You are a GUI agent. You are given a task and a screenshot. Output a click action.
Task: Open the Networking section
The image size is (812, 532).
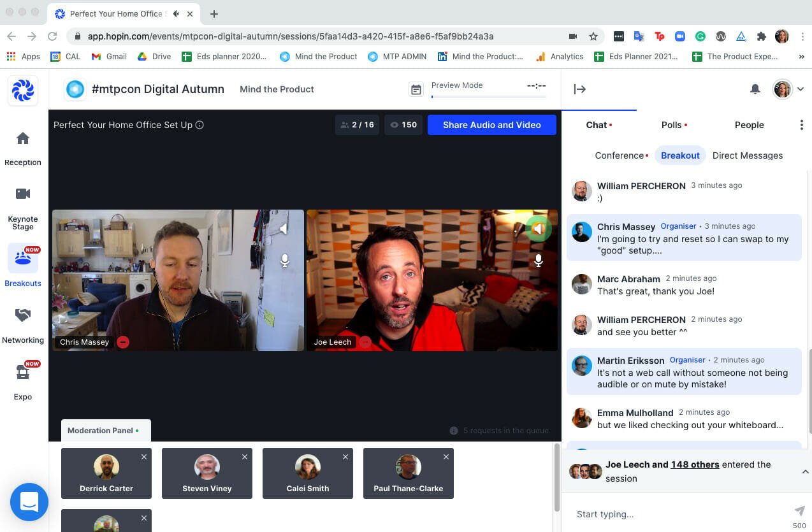pos(23,324)
